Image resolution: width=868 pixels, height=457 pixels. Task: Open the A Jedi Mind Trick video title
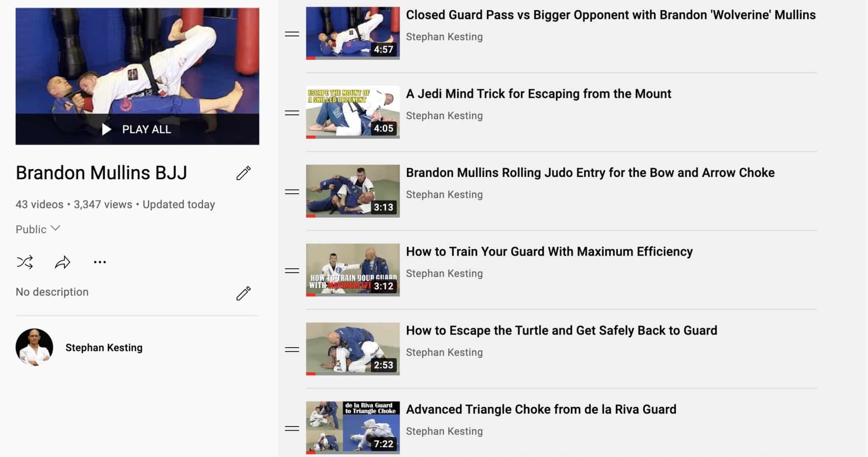point(539,94)
